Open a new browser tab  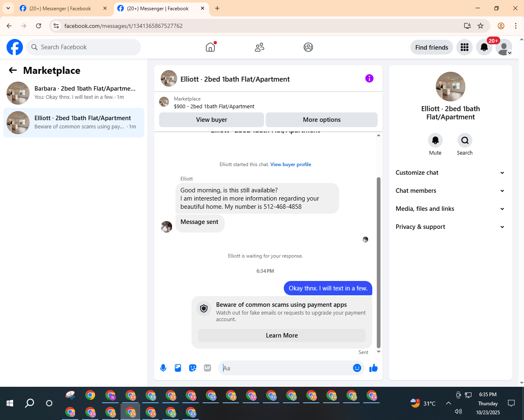[x=217, y=8]
